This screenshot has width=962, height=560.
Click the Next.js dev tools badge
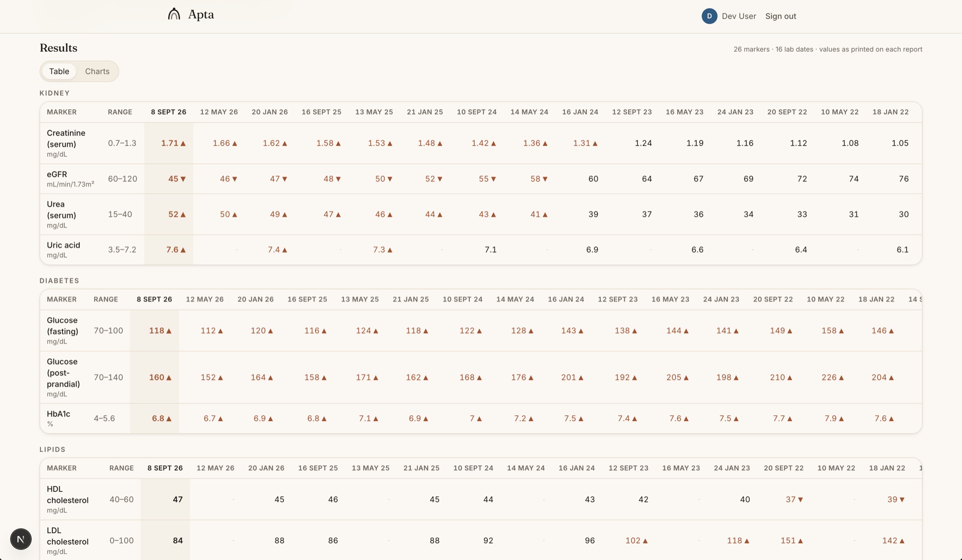(x=21, y=539)
